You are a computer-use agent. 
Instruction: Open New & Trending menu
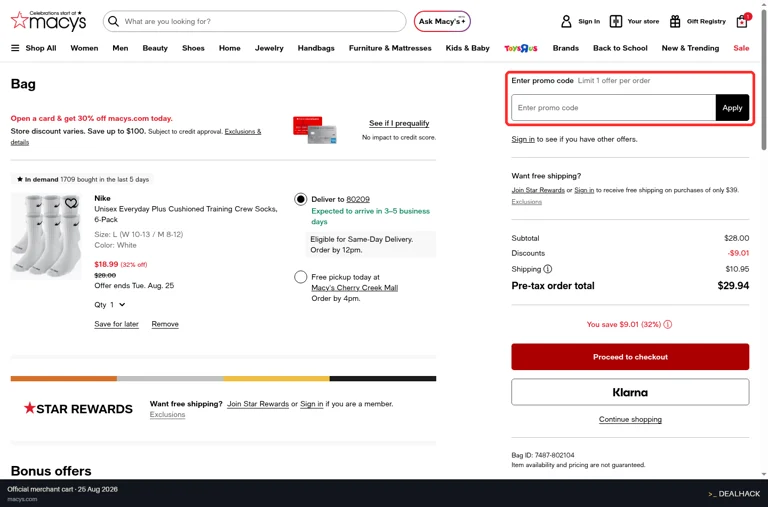coord(690,48)
